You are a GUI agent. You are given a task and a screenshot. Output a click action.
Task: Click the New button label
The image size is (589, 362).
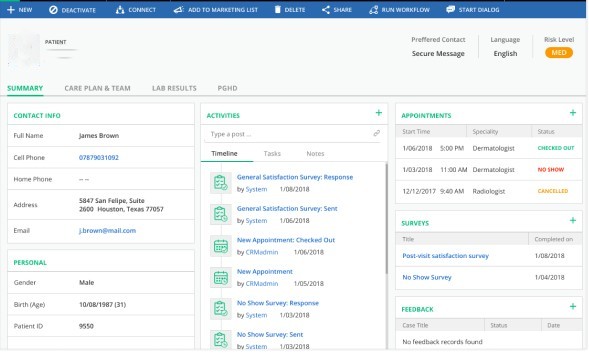[x=25, y=10]
